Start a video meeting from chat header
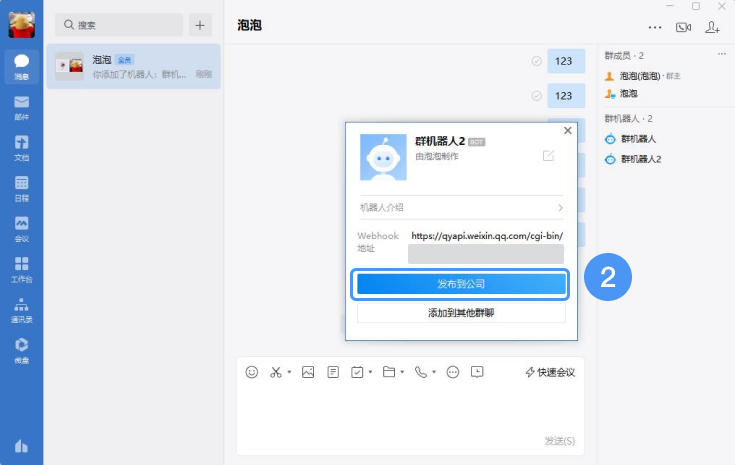The width and height of the screenshot is (735, 465). pyautogui.click(x=683, y=27)
